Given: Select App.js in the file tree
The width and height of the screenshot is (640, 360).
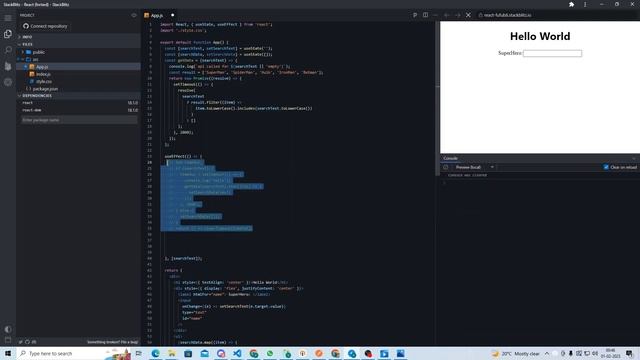Looking at the screenshot, I should [78, 67].
